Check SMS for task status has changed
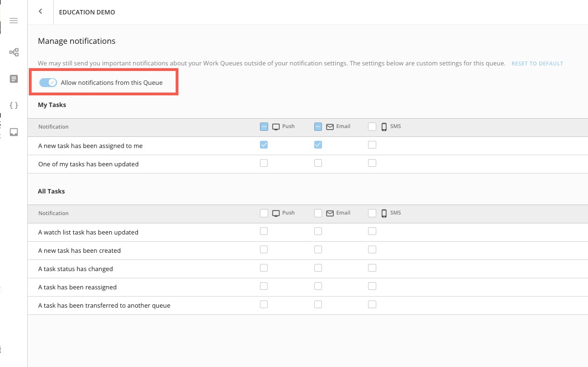Viewport: 588px width, 367px height. click(372, 268)
